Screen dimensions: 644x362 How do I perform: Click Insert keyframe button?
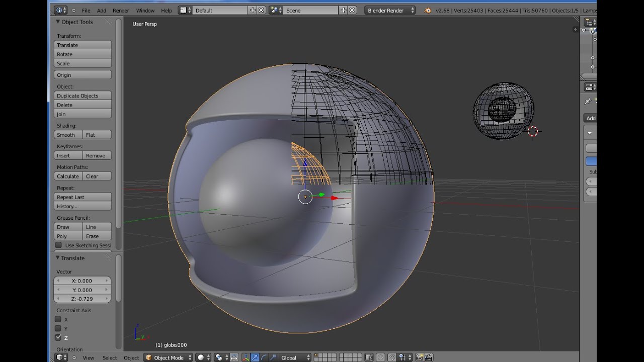(x=68, y=155)
